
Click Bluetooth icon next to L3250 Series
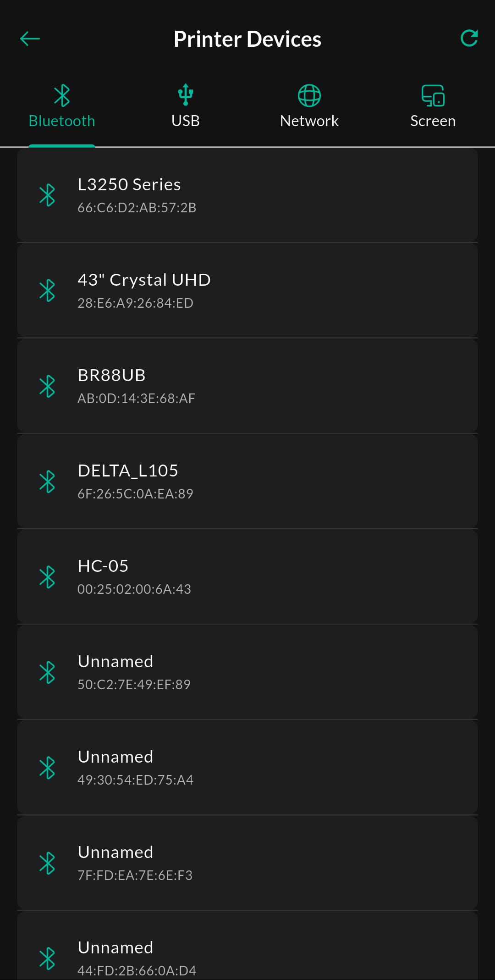(47, 195)
